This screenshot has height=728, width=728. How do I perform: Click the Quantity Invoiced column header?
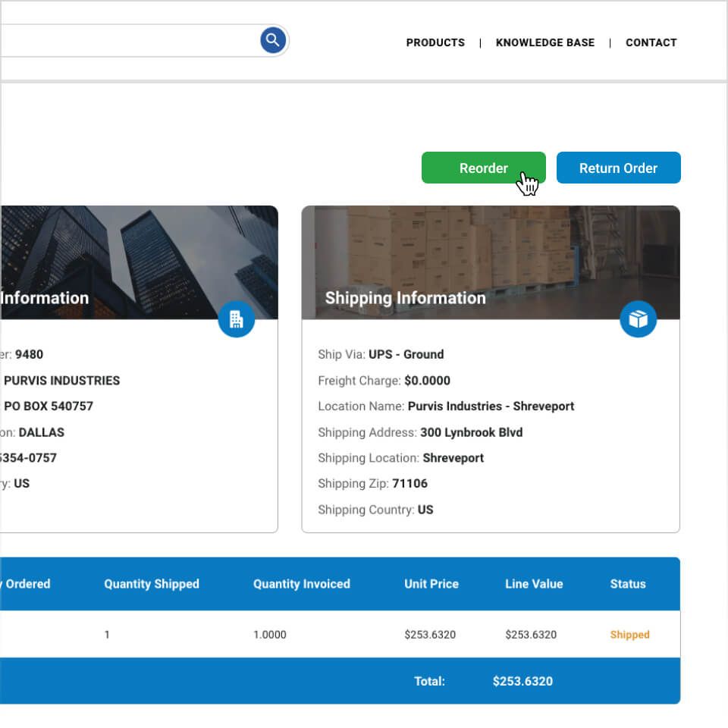click(301, 584)
